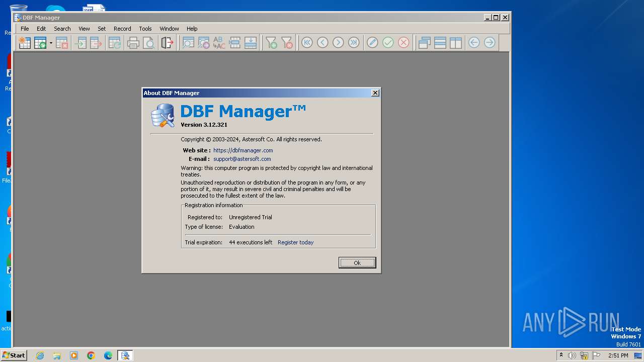Click the Register today link

click(295, 242)
